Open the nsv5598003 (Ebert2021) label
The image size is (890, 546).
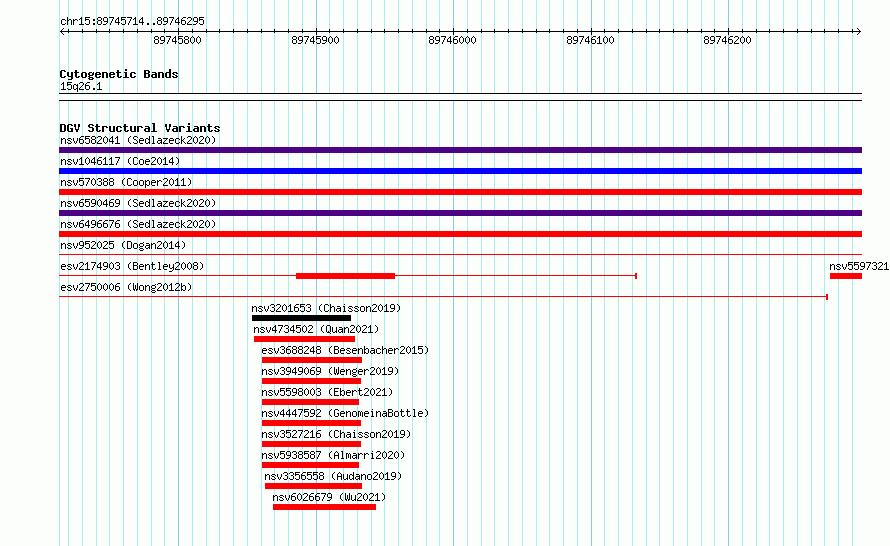pyautogui.click(x=327, y=392)
